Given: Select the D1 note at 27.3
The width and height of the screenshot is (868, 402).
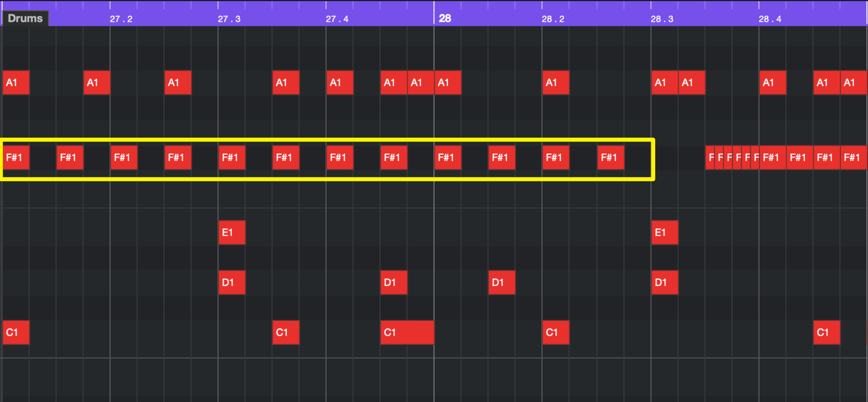Looking at the screenshot, I should [232, 283].
